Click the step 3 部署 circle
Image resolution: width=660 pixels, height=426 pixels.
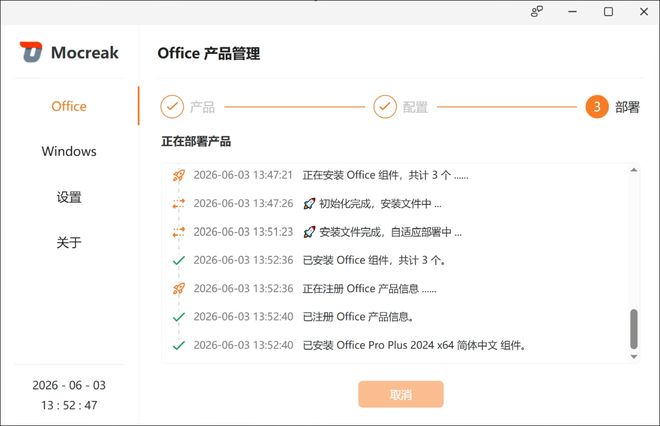click(x=597, y=107)
